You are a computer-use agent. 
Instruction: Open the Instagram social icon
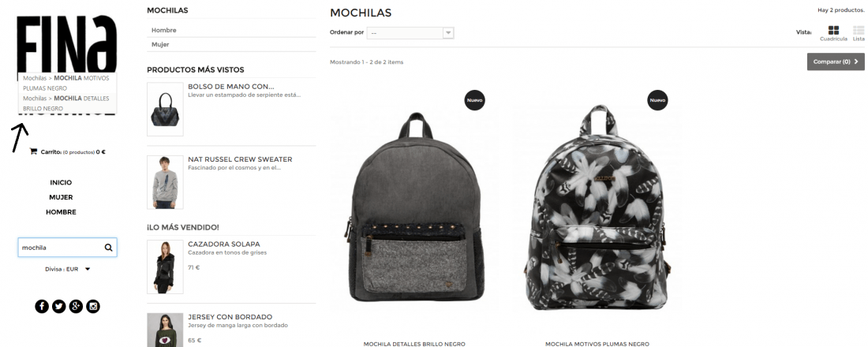click(93, 306)
